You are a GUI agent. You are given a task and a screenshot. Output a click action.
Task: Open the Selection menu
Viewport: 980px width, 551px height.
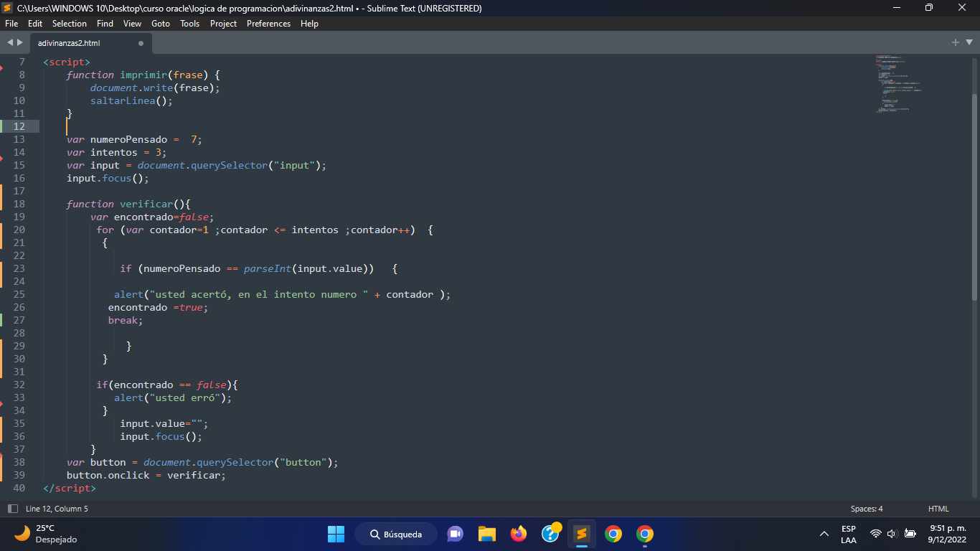70,24
